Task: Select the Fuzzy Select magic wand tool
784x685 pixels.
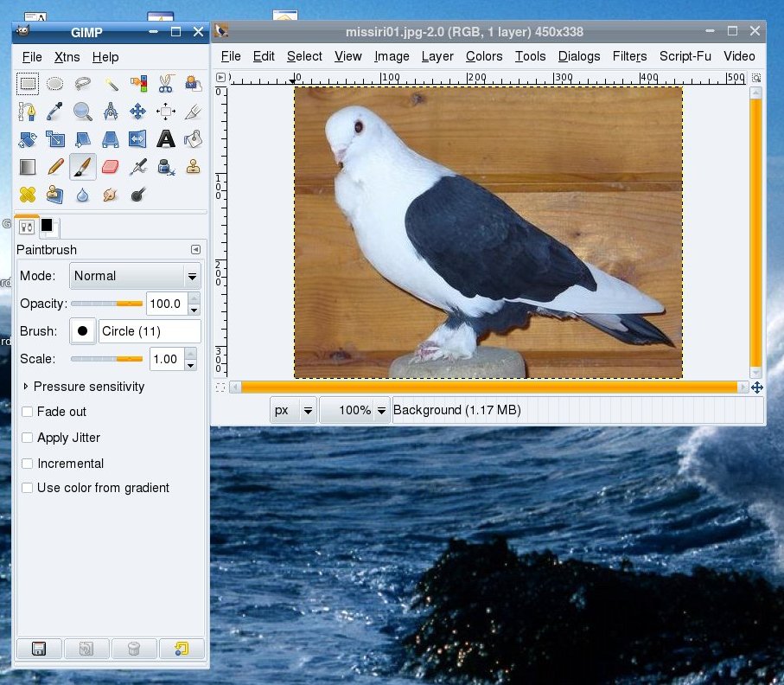Action: pyautogui.click(x=110, y=84)
